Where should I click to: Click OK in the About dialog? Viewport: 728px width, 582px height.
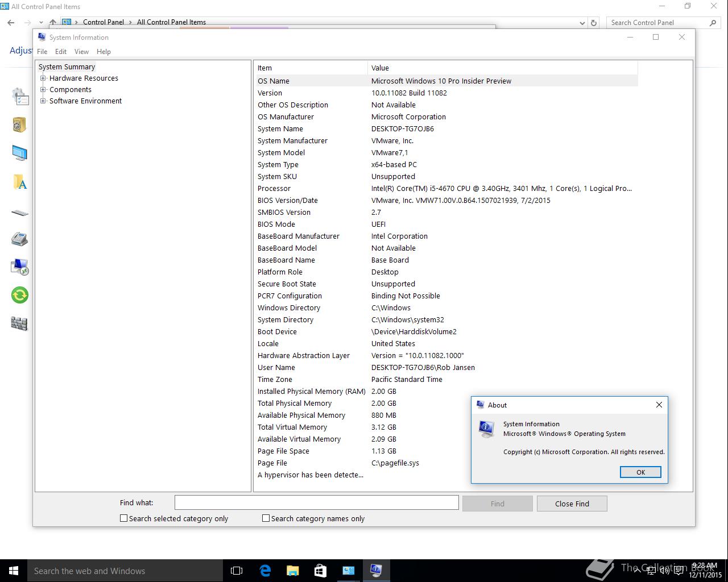point(640,472)
